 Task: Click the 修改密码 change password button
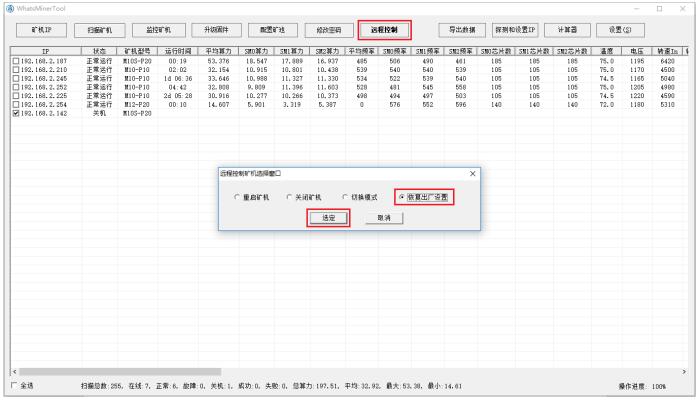[x=329, y=30]
